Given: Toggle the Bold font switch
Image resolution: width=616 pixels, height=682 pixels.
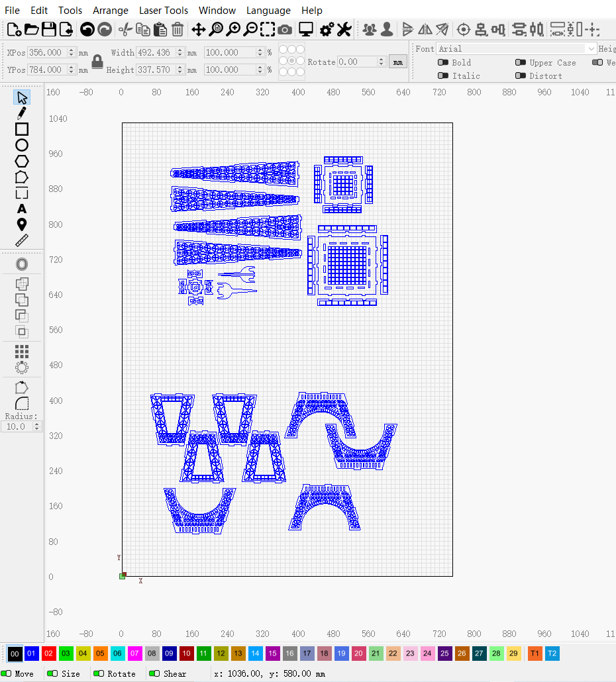Looking at the screenshot, I should [x=443, y=63].
